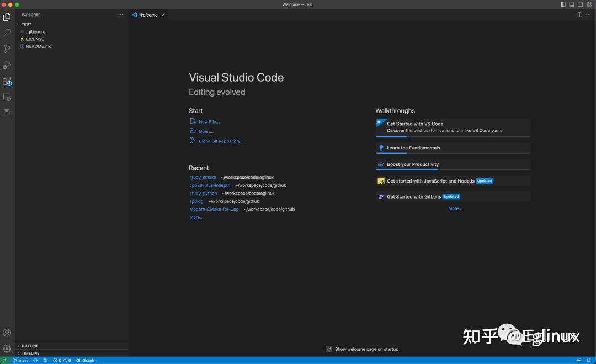Click the source control graph icon in status bar

(45, 360)
